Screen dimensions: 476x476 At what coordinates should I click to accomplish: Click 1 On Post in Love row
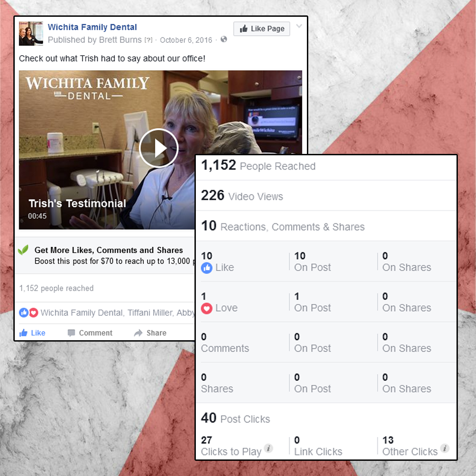[x=312, y=302]
